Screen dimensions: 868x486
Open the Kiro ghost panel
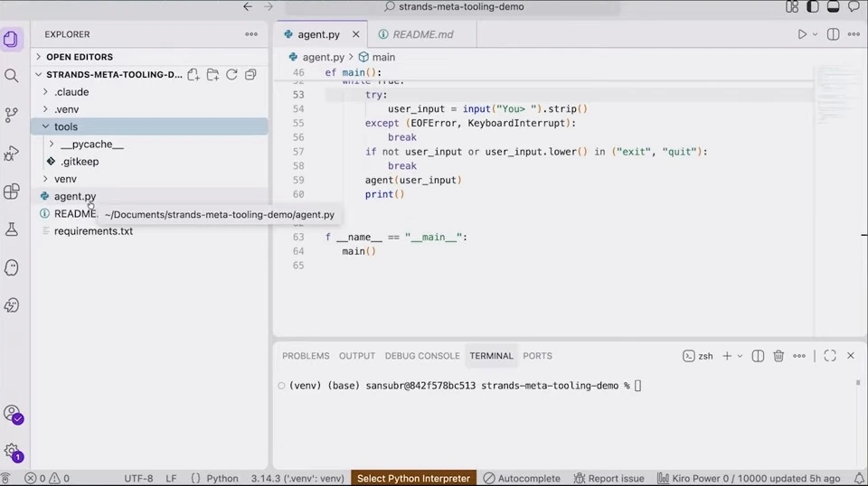point(11,267)
